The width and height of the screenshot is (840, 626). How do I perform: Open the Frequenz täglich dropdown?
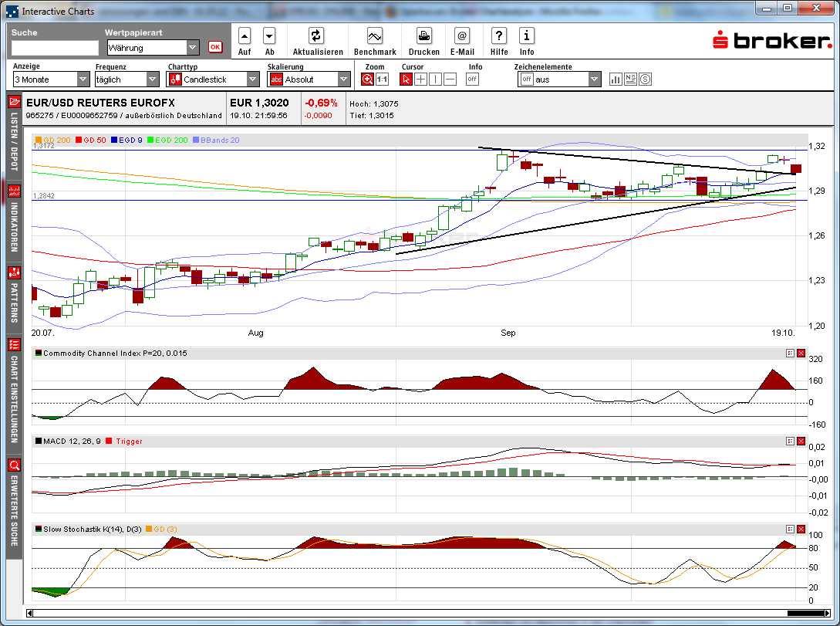point(127,80)
